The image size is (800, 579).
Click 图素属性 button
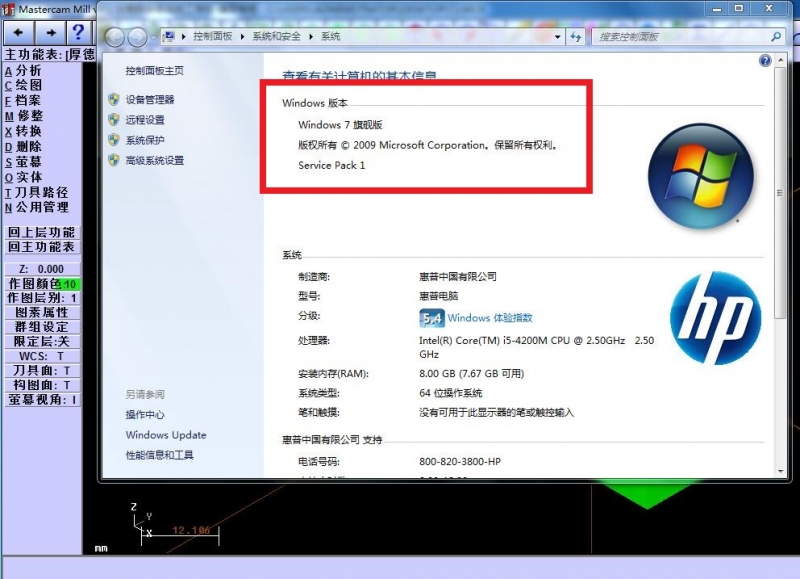pyautogui.click(x=42, y=312)
